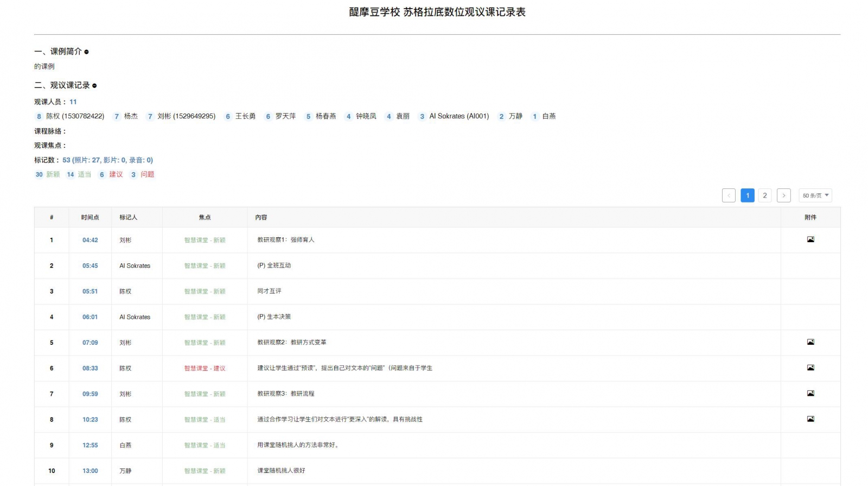Filter by 建议 tag with 6 marks
Image resolution: width=868 pixels, height=486 pixels.
tap(111, 174)
